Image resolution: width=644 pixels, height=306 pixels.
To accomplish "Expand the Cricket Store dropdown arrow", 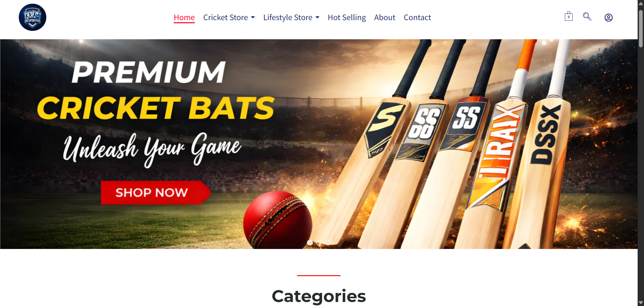I will click(x=253, y=17).
